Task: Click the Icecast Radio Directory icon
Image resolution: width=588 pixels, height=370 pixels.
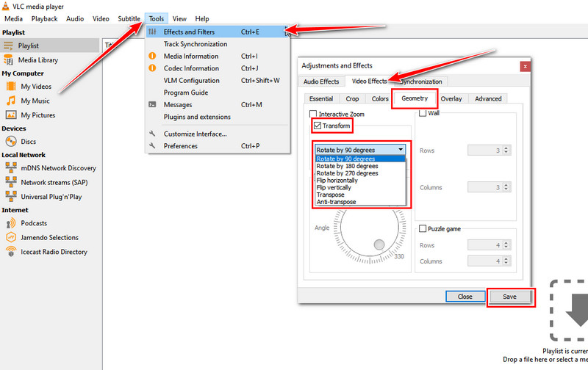Action: pyautogui.click(x=11, y=251)
